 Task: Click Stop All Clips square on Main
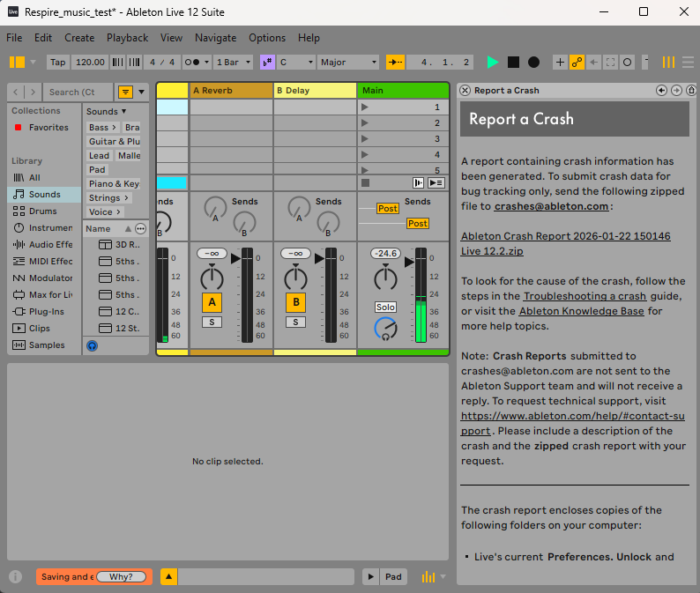coord(365,182)
